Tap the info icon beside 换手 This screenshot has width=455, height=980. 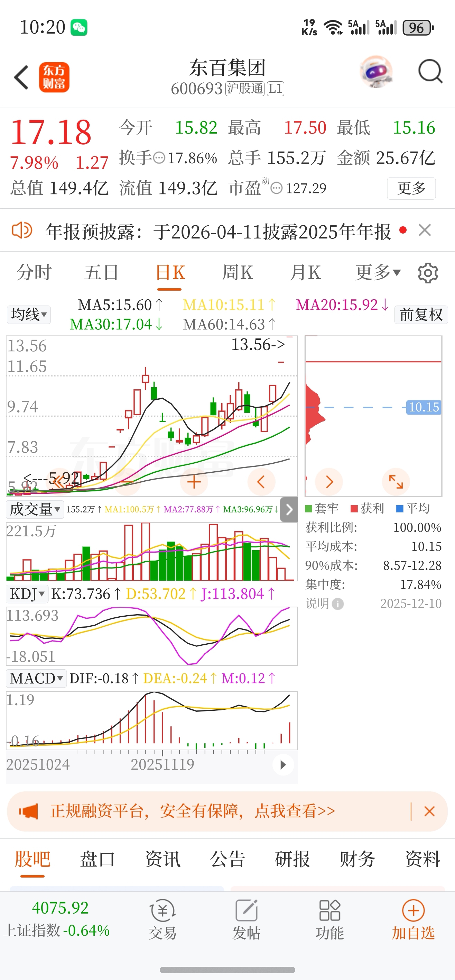click(x=159, y=157)
